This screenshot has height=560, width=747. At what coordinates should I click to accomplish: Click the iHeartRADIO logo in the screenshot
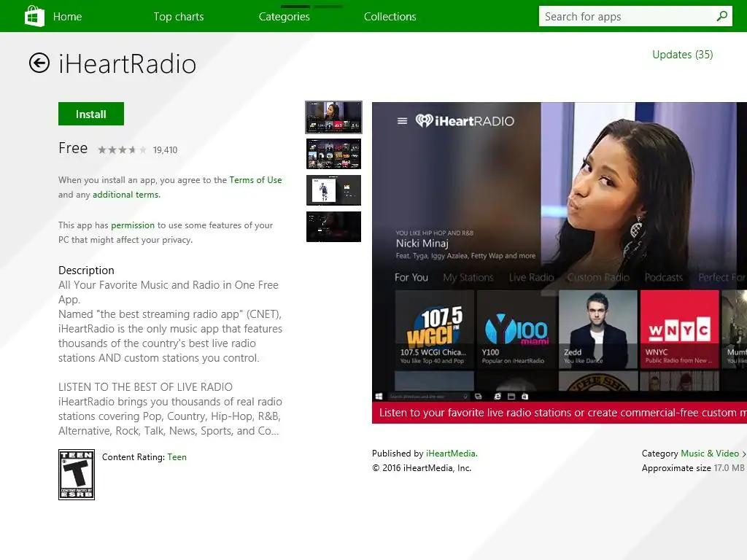(465, 120)
